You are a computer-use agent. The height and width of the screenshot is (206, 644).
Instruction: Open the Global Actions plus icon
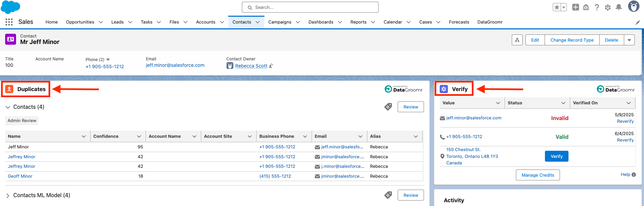tap(576, 7)
